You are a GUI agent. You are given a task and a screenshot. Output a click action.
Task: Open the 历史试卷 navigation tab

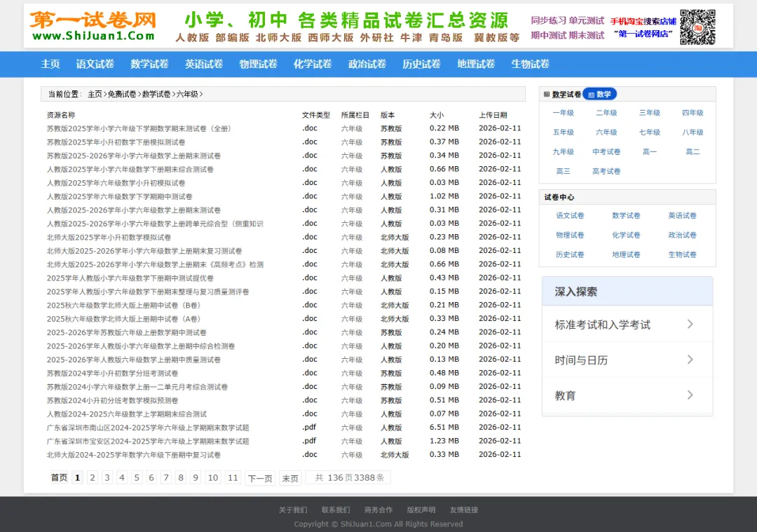(x=421, y=64)
